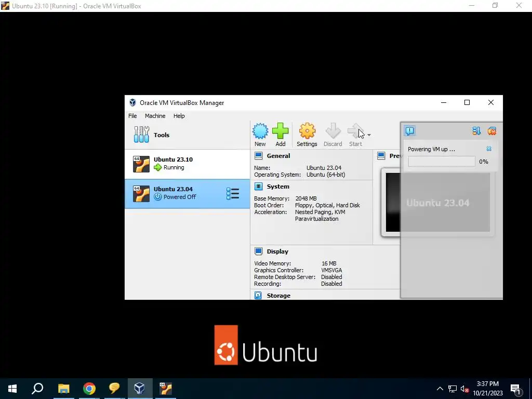Click the Powered Off status icon
532x399 pixels.
pyautogui.click(x=158, y=197)
